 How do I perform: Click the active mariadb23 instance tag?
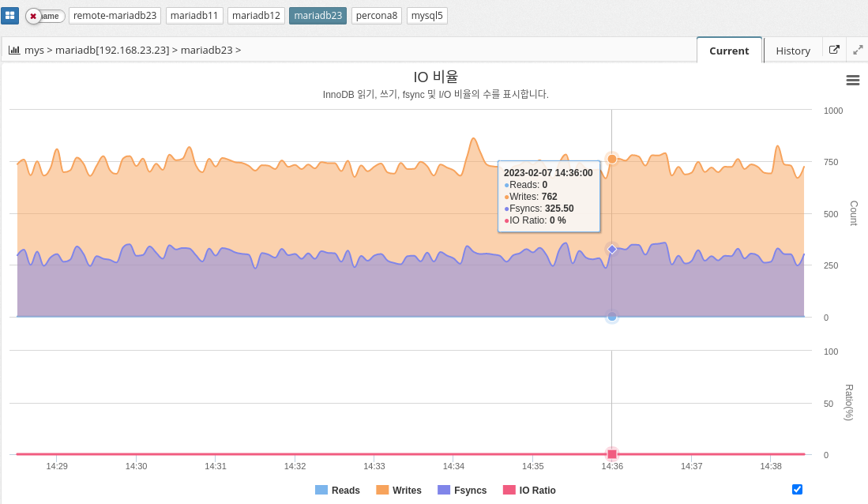pos(318,16)
